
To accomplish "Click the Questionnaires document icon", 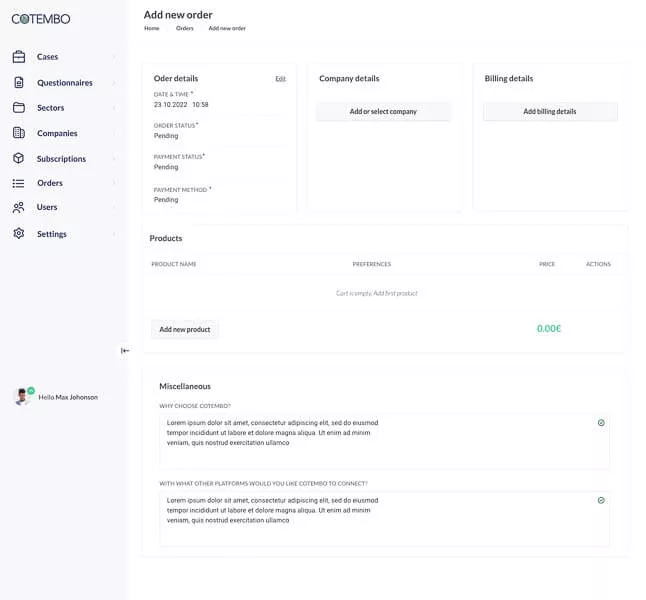I will [x=19, y=82].
